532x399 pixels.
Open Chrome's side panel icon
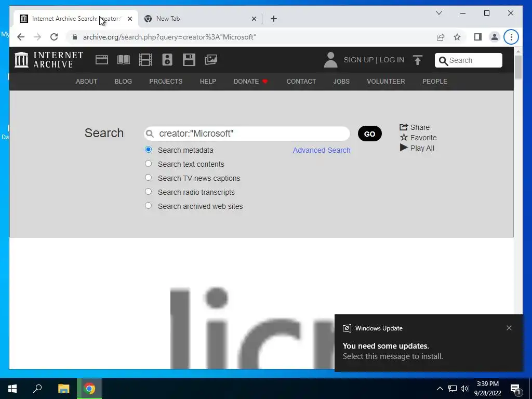coord(478,37)
